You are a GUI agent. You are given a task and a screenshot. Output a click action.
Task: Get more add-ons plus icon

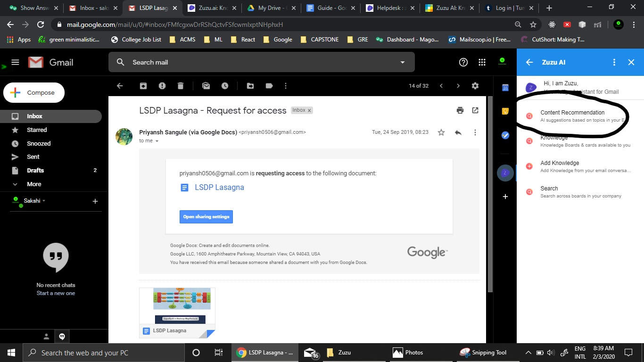[x=505, y=197]
